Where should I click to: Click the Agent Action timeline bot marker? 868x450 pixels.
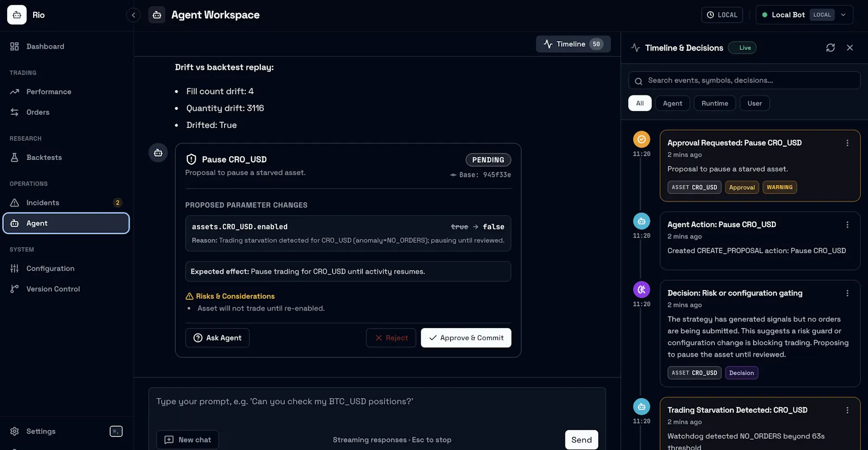tap(642, 221)
